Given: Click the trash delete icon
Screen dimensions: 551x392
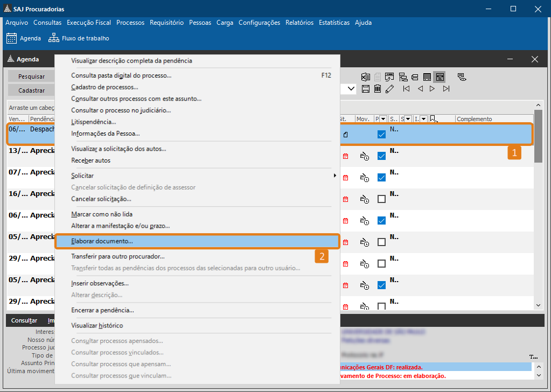Looking at the screenshot, I should coord(378,88).
